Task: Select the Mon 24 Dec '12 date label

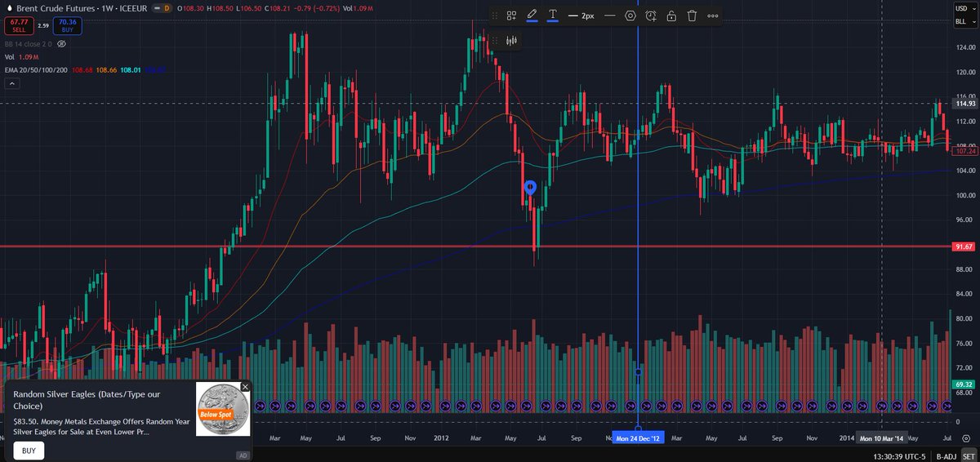Action: click(x=638, y=438)
